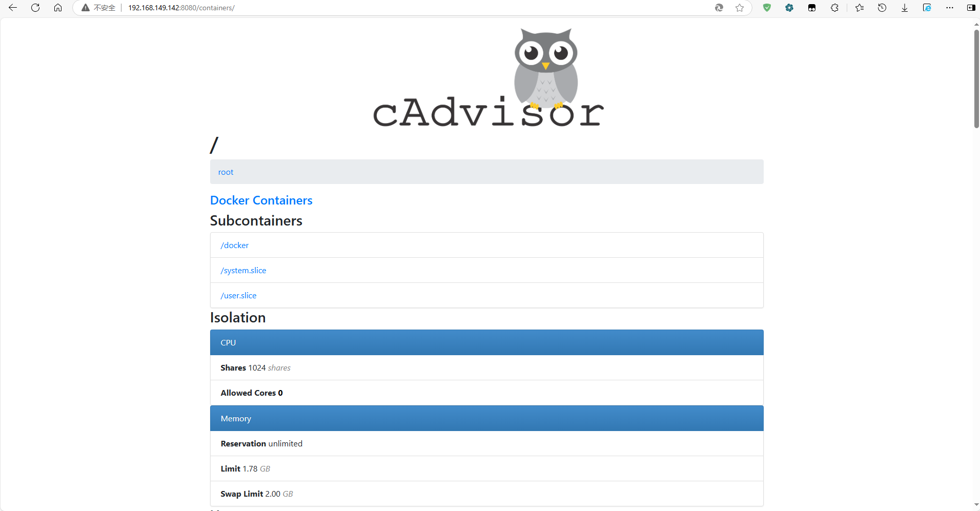Open the Docker Containers link

261,200
